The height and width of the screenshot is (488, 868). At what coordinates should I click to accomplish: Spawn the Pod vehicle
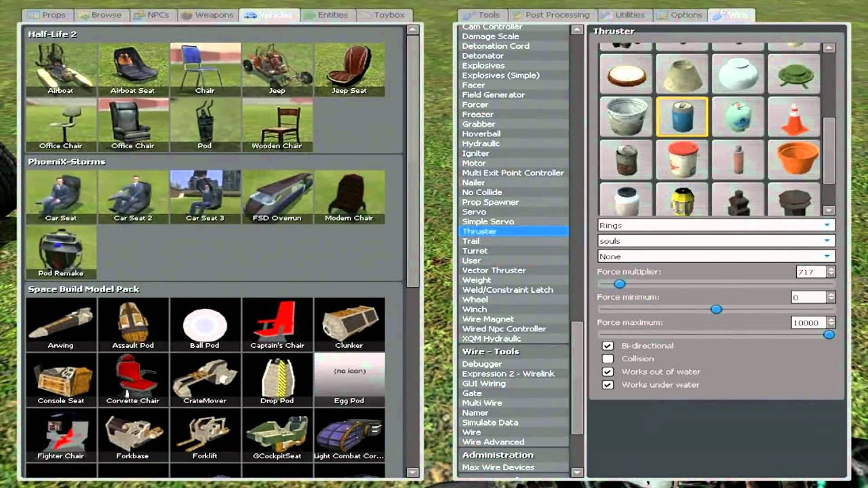[x=205, y=125]
